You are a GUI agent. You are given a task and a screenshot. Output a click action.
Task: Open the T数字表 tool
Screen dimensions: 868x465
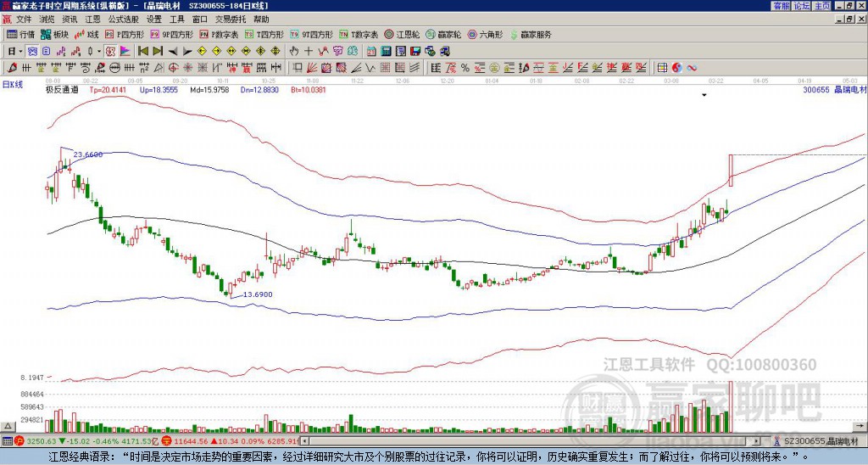(x=359, y=34)
